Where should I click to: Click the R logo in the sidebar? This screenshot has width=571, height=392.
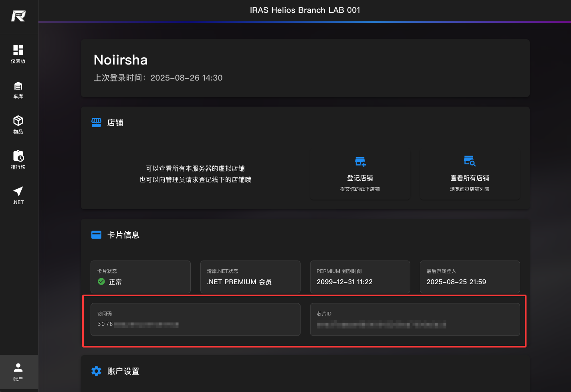pyautogui.click(x=18, y=16)
